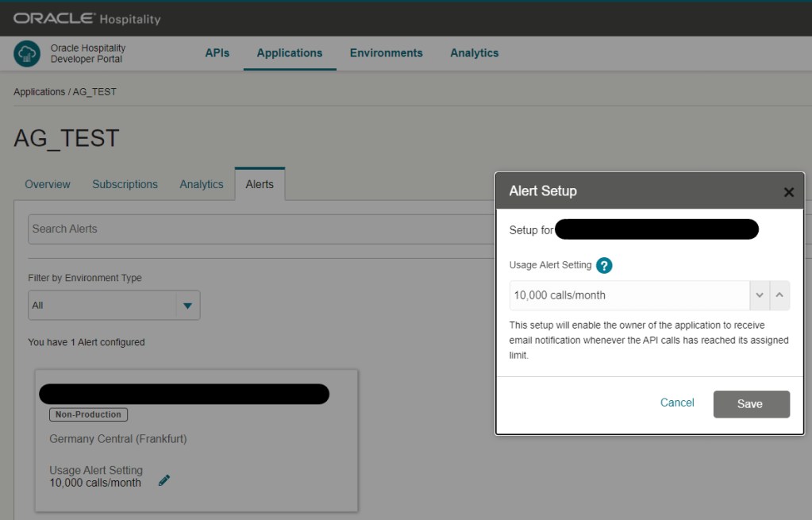Click Cancel in the Alert Setup dialog
This screenshot has height=520, width=812.
[677, 403]
